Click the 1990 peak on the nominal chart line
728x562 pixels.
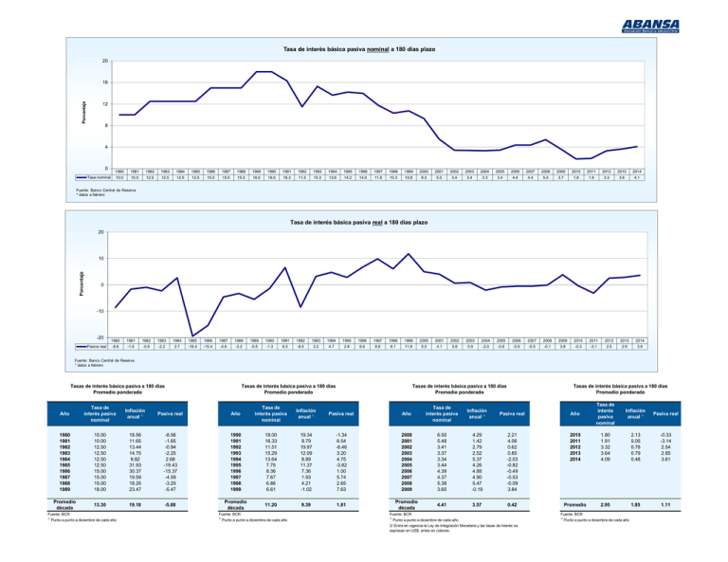point(272,71)
